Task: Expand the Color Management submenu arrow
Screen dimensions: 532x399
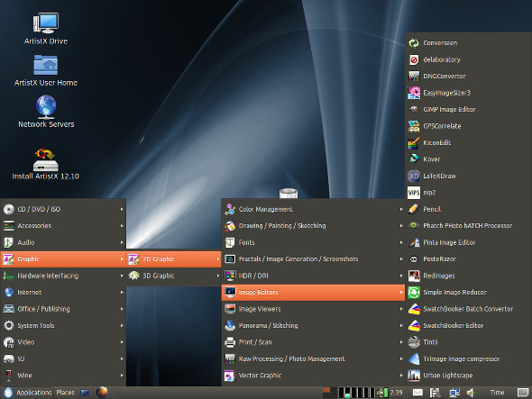Action: tap(401, 209)
